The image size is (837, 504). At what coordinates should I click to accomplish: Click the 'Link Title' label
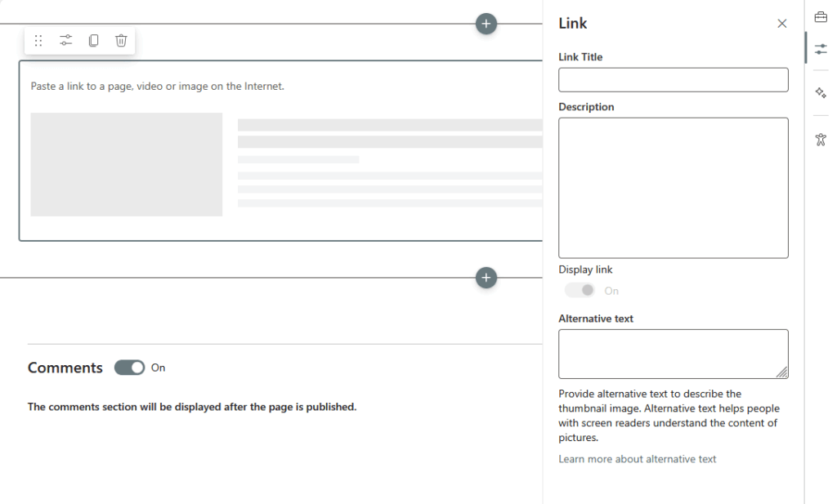(580, 56)
